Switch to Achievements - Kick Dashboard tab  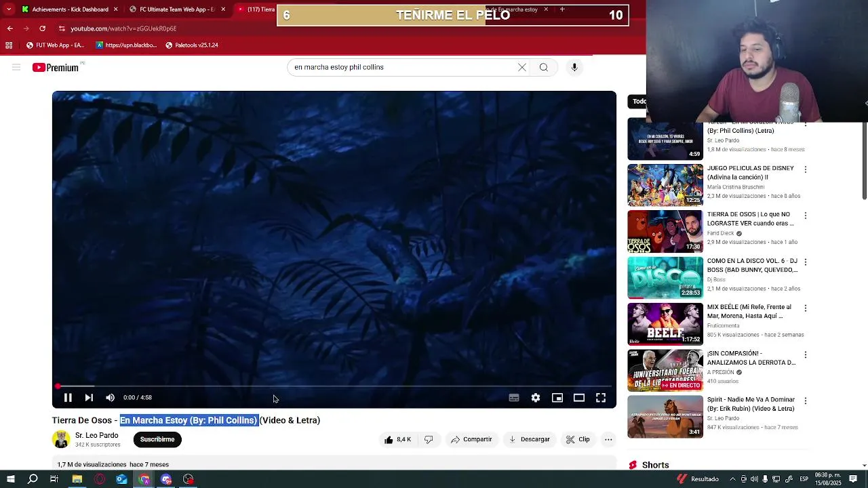tap(71, 9)
